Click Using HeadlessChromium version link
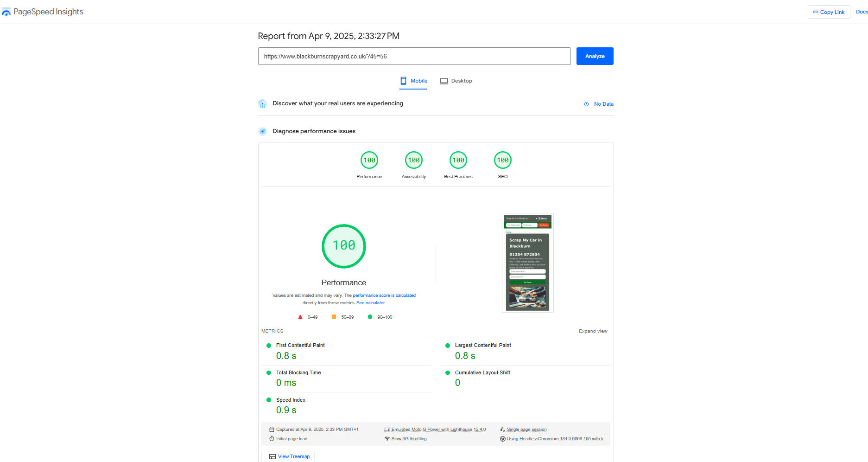The width and height of the screenshot is (868, 462). 555,439
